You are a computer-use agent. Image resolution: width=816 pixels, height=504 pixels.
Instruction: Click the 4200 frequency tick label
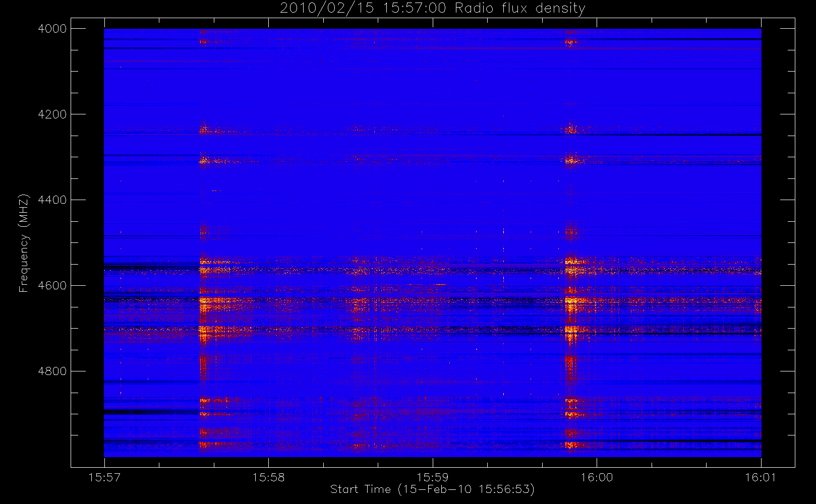tap(52, 114)
